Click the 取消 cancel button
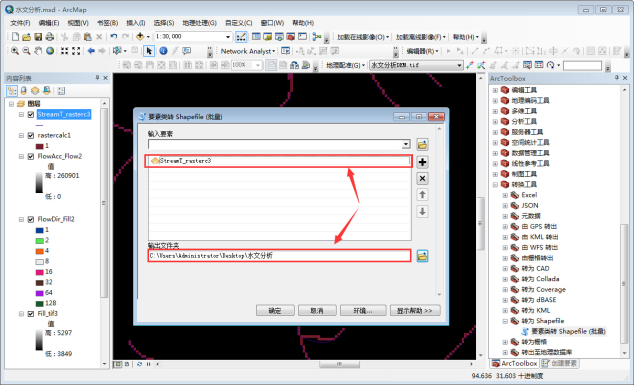This screenshot has height=386, width=634. point(317,310)
